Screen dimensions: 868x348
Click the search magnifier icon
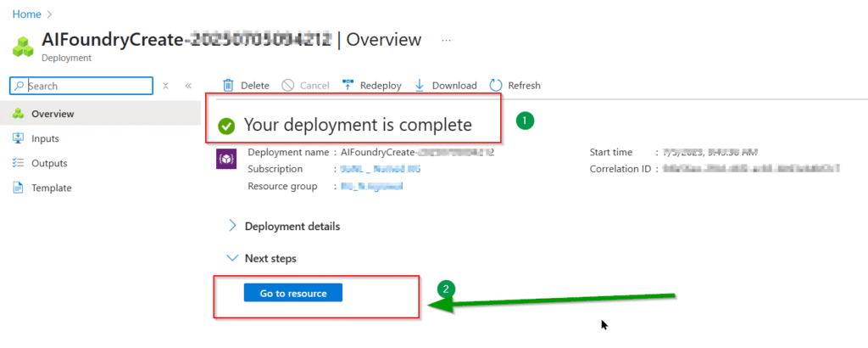[x=19, y=86]
